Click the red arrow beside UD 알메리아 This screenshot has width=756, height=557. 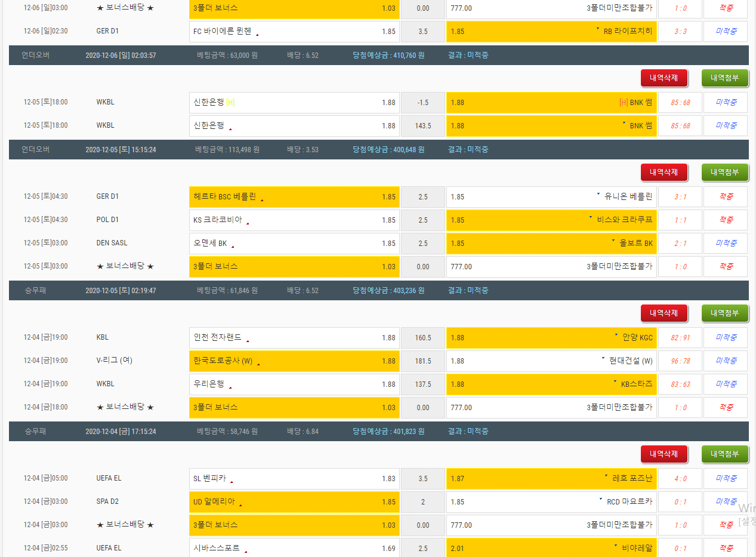tap(240, 505)
